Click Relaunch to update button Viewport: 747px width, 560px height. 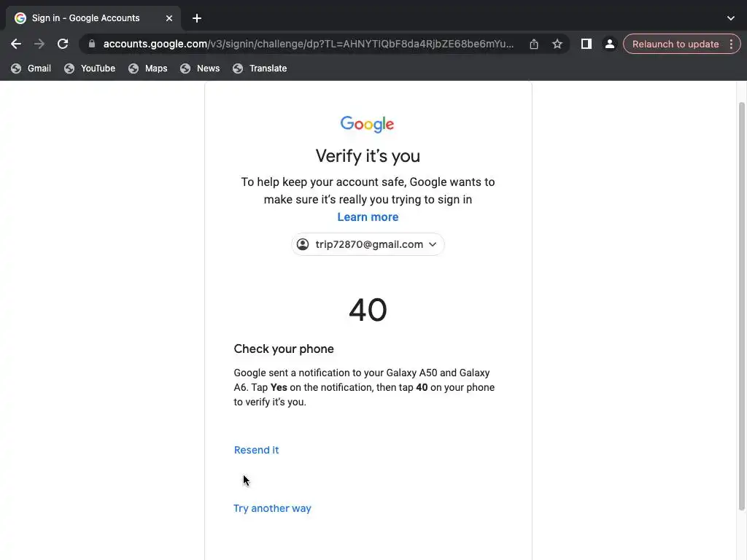pos(675,44)
